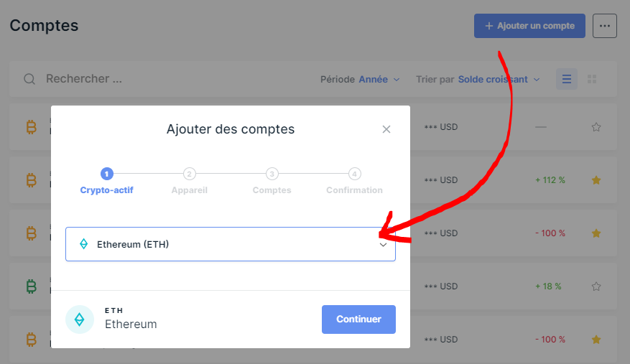Click the first orange Bitcoin account icon
The height and width of the screenshot is (364, 630).
click(31, 128)
